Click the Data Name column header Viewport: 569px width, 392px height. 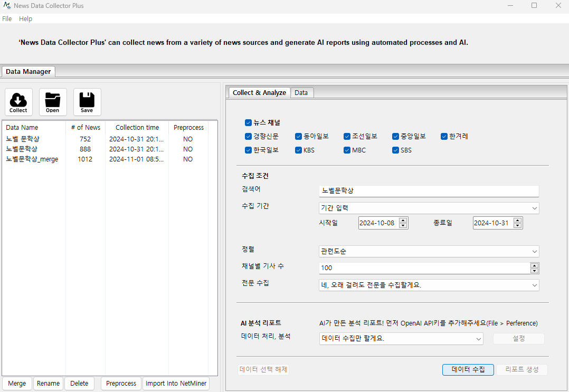34,128
